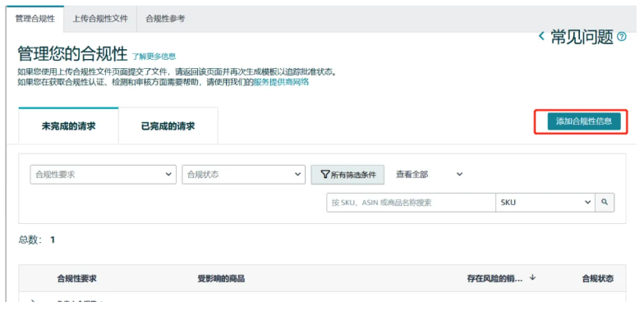
Task: Click the 合规状态 column header
Action: coord(598,279)
